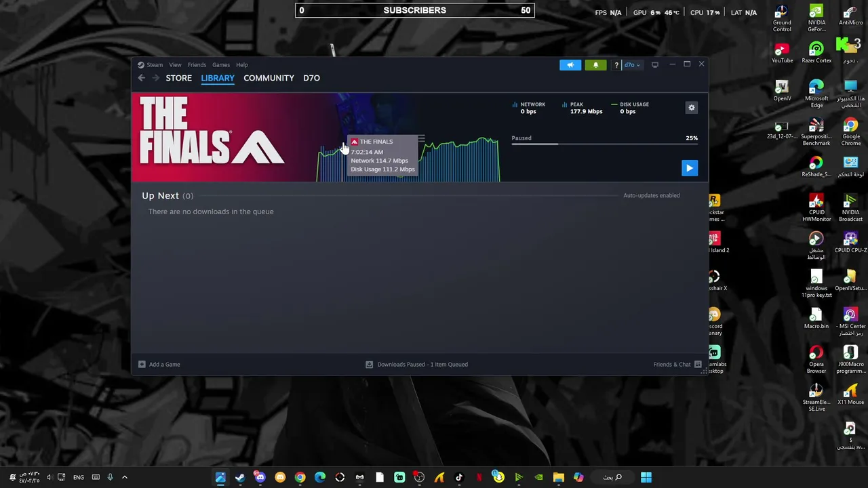Open StreamElements SE.Live desktop shortcut
This screenshot has width=868, height=488.
click(x=816, y=399)
